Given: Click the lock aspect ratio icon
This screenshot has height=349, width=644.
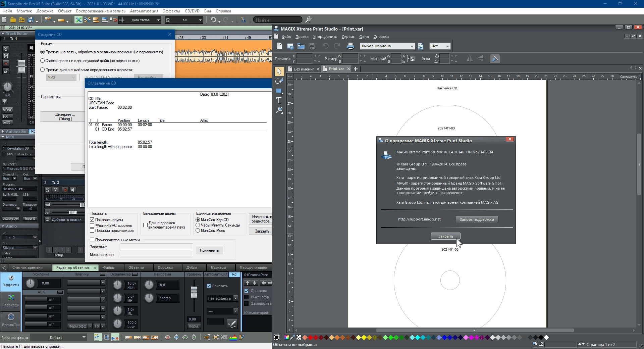Looking at the screenshot, I should pyautogui.click(x=413, y=59).
